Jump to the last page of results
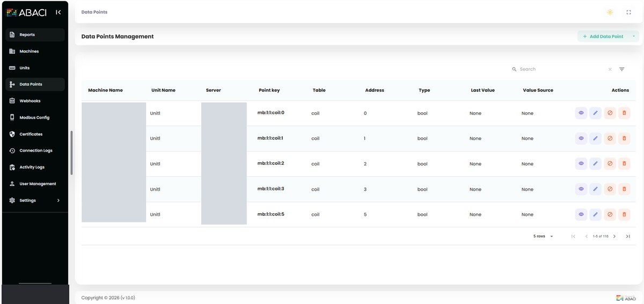This screenshot has height=304, width=644. pyautogui.click(x=628, y=236)
